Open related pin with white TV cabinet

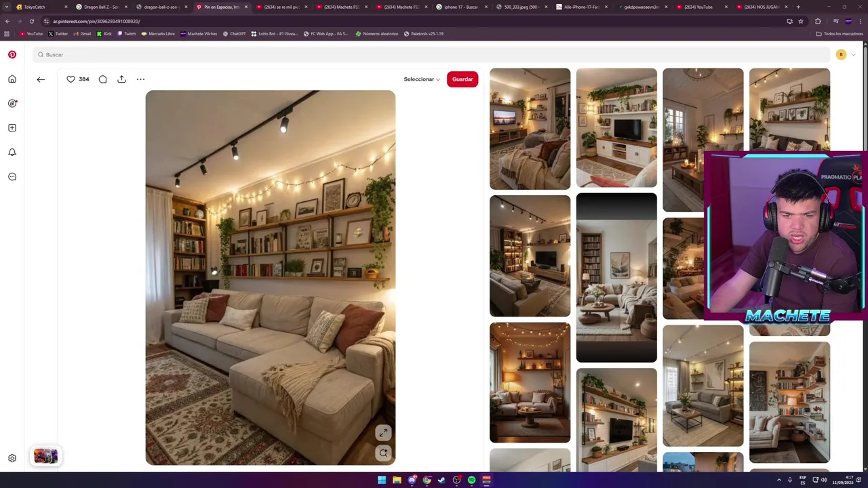point(616,127)
